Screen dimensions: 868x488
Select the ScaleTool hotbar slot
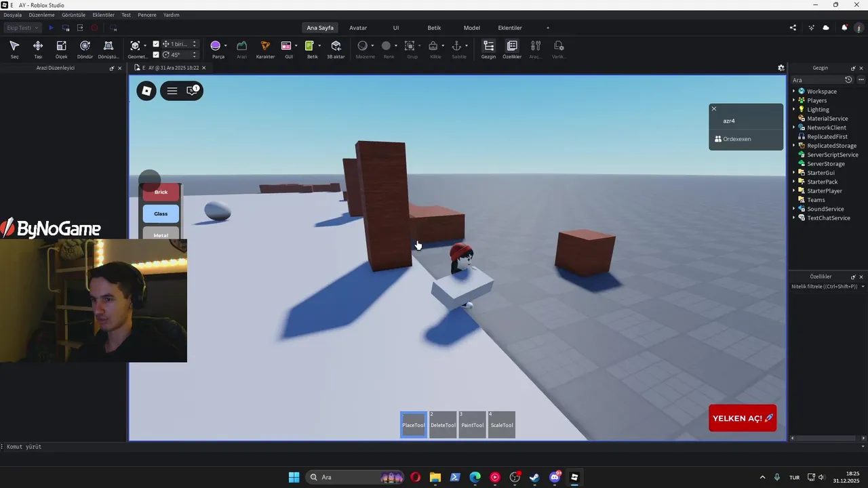click(502, 425)
